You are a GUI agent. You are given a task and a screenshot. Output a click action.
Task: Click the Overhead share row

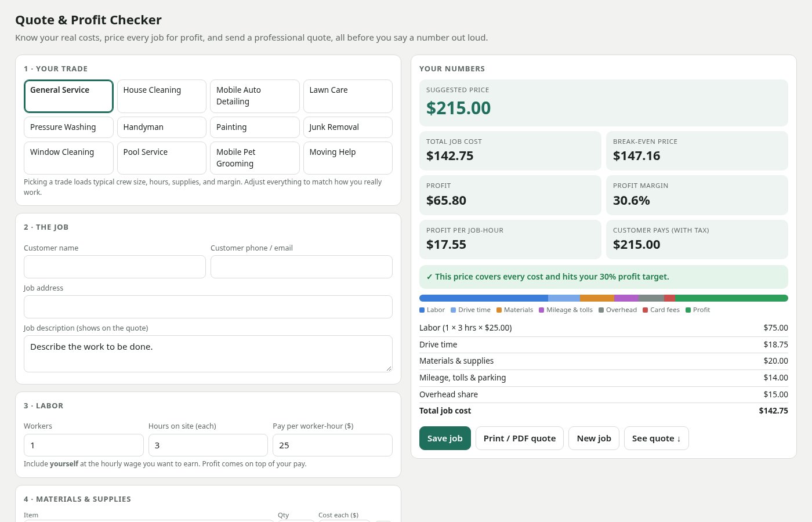(x=604, y=394)
